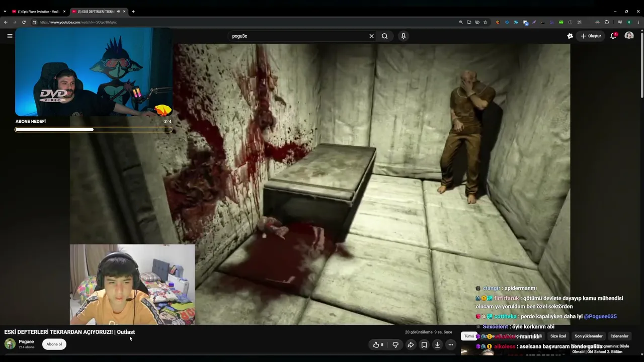Screen dimensions: 644x362
Task: Submit search with the magnifier icon
Action: [385, 36]
